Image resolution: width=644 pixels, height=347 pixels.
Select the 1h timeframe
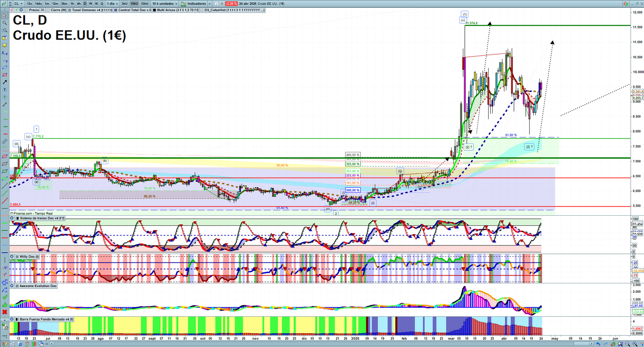click(x=72, y=4)
